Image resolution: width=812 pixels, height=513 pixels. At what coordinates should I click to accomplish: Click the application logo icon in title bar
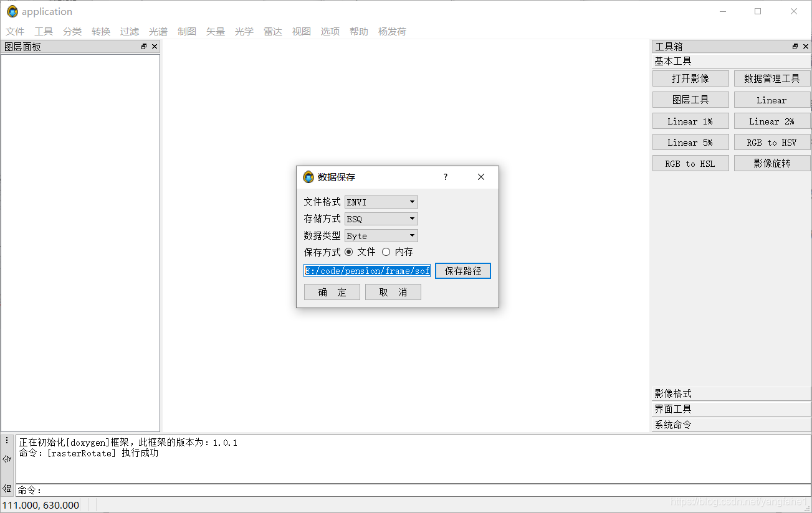tap(12, 11)
